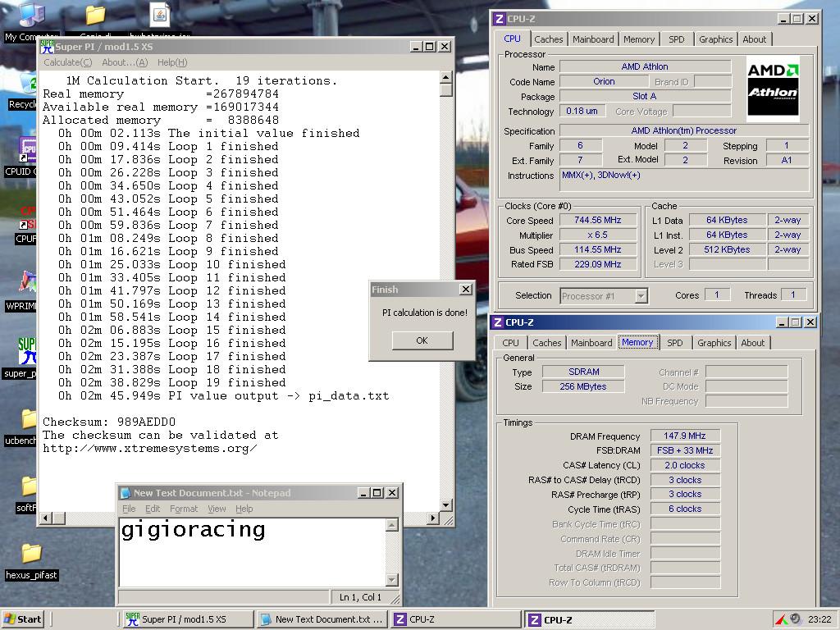This screenshot has height=630, width=840.
Task: Open Notepad File menu
Action: (129, 509)
